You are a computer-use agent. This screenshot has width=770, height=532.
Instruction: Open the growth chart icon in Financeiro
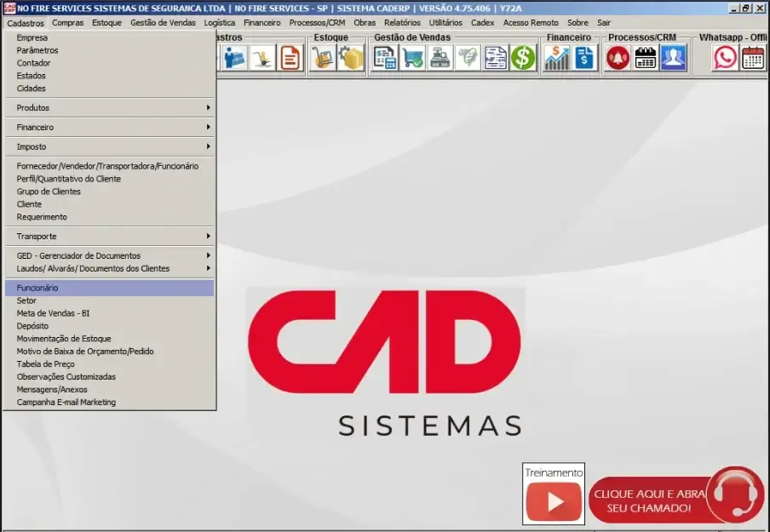(x=556, y=58)
